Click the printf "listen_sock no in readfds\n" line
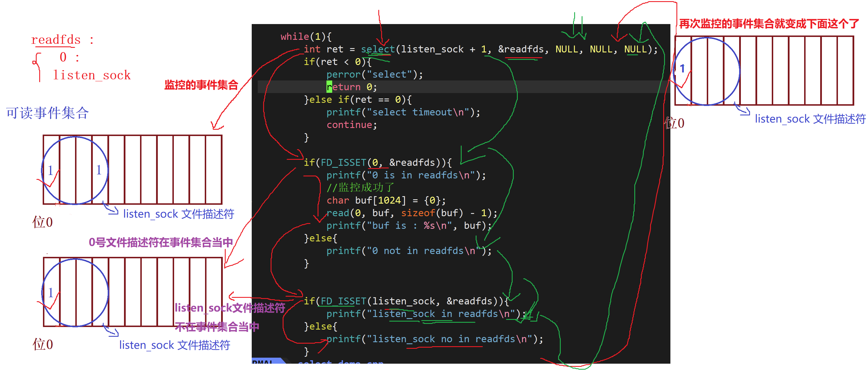The image size is (868, 384). (x=434, y=339)
